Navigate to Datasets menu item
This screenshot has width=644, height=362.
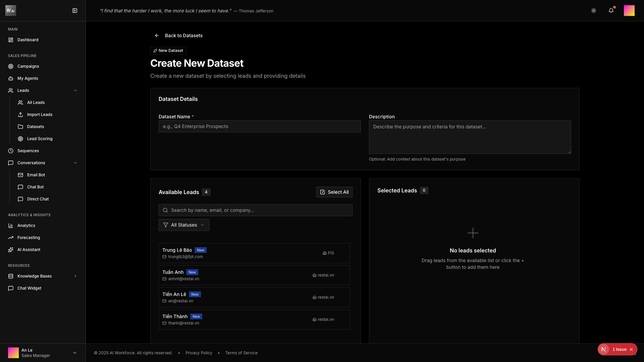pyautogui.click(x=36, y=127)
